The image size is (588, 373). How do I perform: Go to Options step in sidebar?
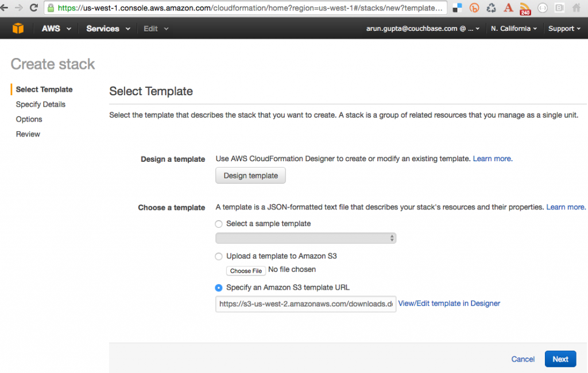[x=29, y=119]
